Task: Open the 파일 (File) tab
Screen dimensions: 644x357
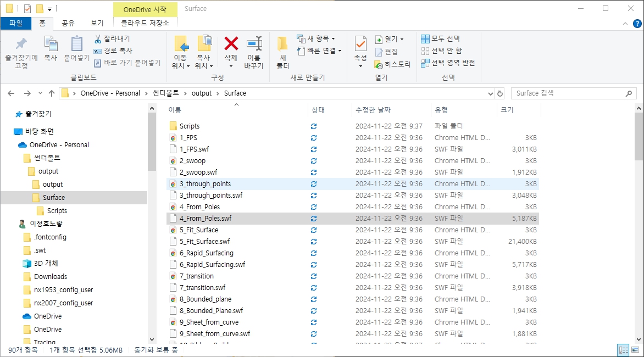Action: (16, 24)
